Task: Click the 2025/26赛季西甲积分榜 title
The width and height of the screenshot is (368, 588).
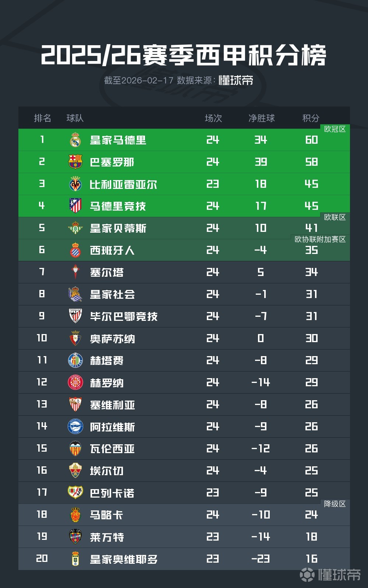Action: [x=184, y=56]
